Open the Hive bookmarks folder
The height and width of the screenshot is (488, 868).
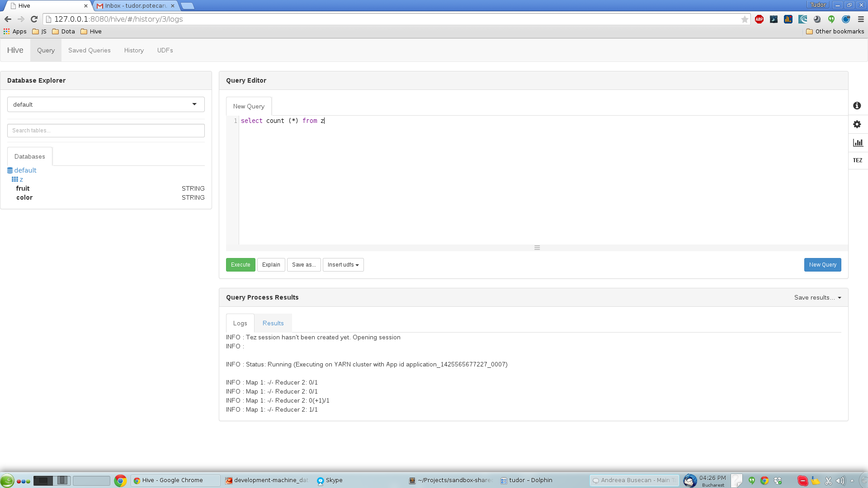coord(91,31)
